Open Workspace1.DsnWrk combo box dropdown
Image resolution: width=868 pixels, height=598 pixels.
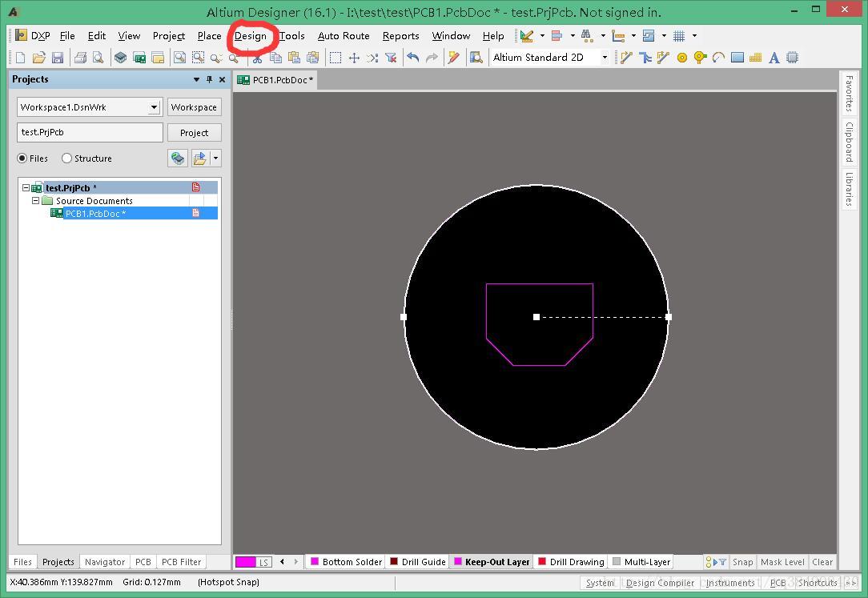click(x=155, y=107)
